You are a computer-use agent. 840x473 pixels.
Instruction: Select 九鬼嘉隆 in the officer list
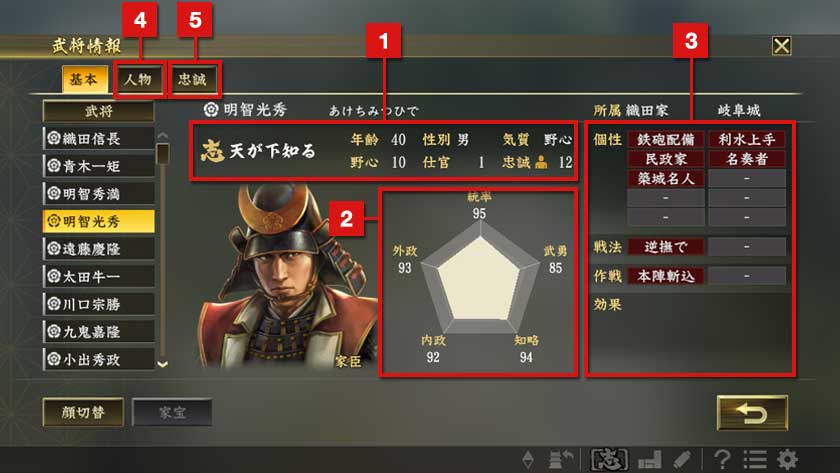[x=99, y=332]
